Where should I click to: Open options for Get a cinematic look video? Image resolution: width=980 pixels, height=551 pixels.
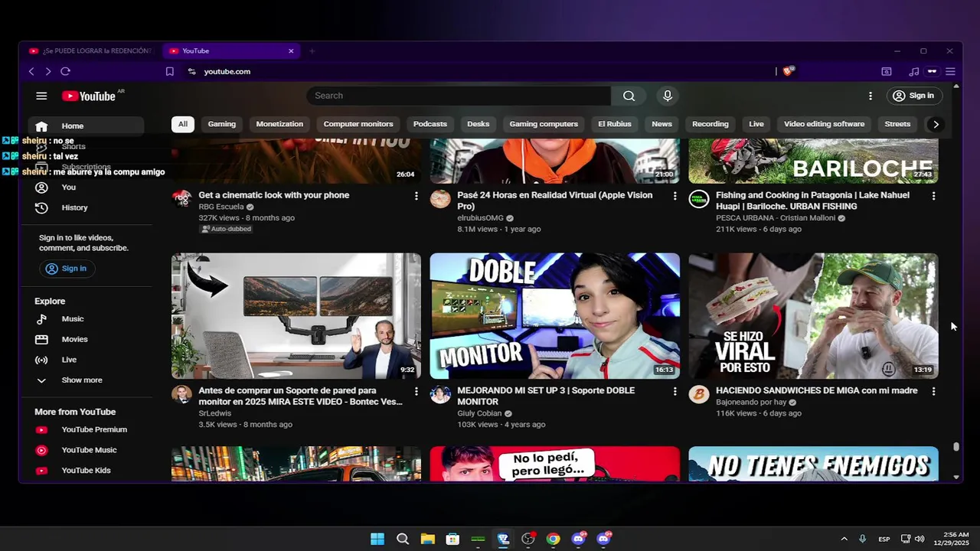416,197
